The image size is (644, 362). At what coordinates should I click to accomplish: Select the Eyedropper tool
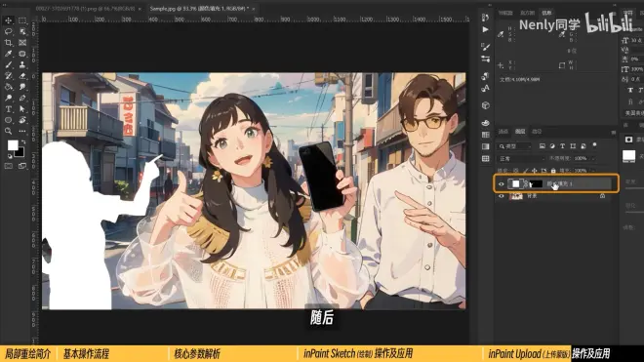8,54
